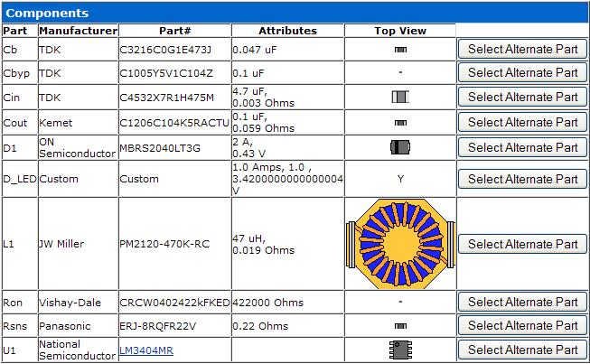Click the D1 diode top view icon

click(x=400, y=147)
